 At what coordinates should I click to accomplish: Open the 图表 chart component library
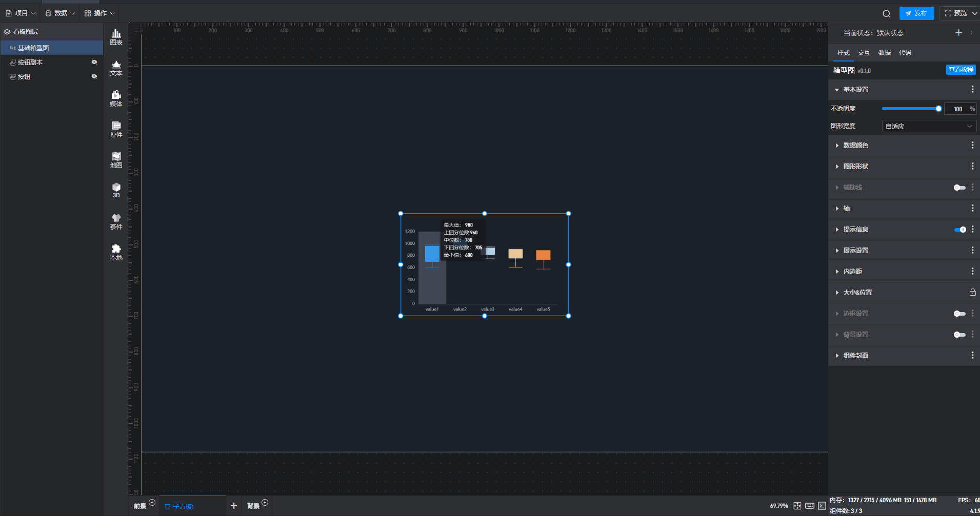click(x=116, y=37)
